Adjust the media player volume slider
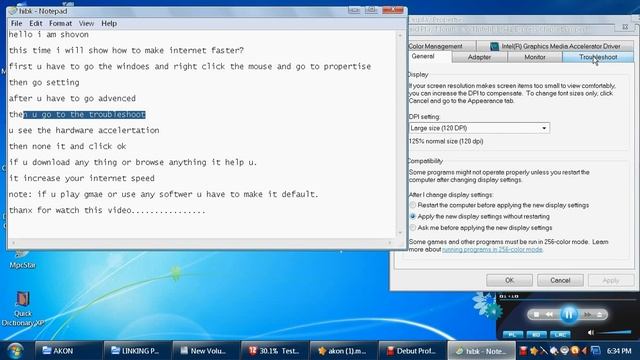Image resolution: width=640 pixels, height=360 pixels. (x=614, y=333)
